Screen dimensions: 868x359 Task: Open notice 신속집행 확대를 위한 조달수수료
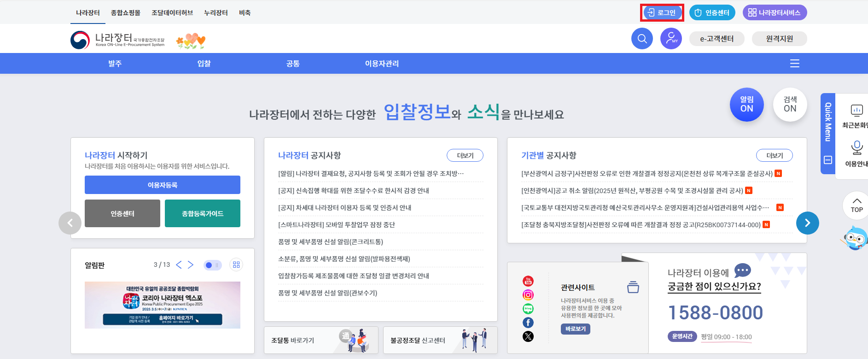[x=354, y=190]
